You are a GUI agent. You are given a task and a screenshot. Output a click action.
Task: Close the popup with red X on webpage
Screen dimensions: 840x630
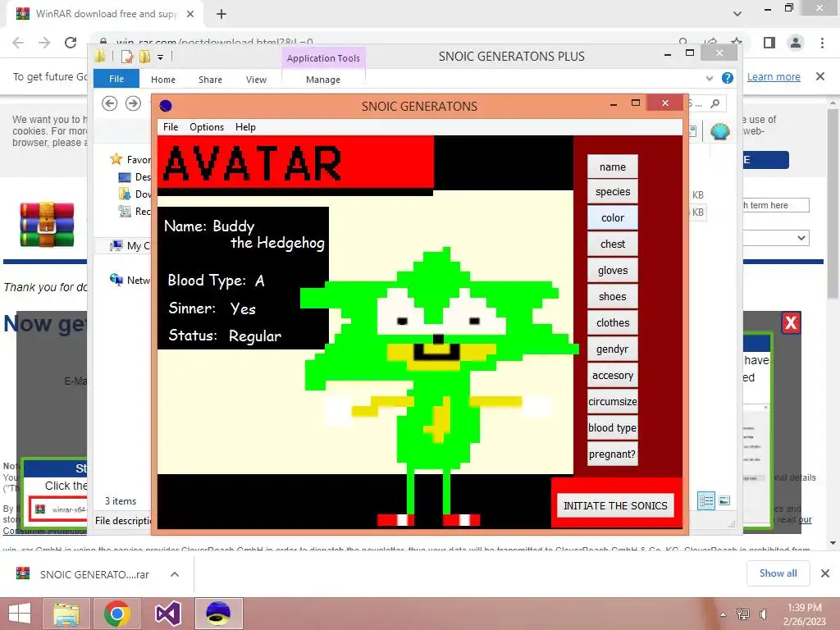[x=791, y=323]
